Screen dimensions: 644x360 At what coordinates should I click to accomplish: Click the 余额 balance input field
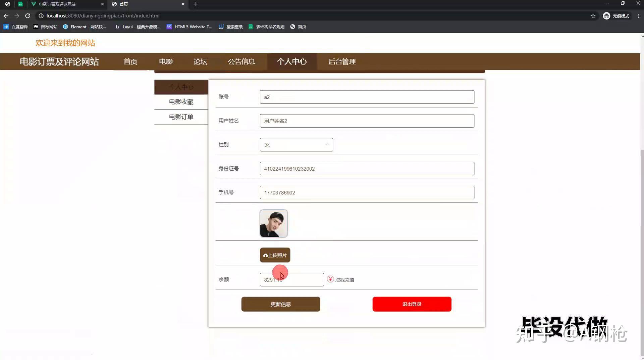point(291,279)
